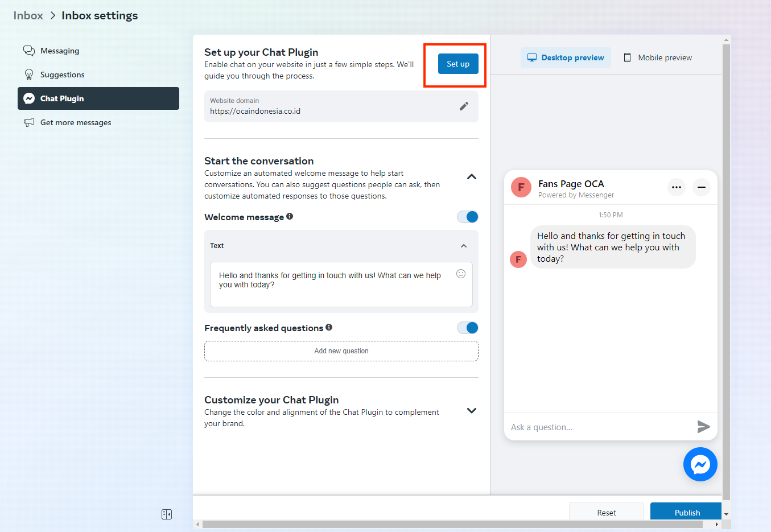Turn off the Welcome message toggle

pyautogui.click(x=468, y=217)
